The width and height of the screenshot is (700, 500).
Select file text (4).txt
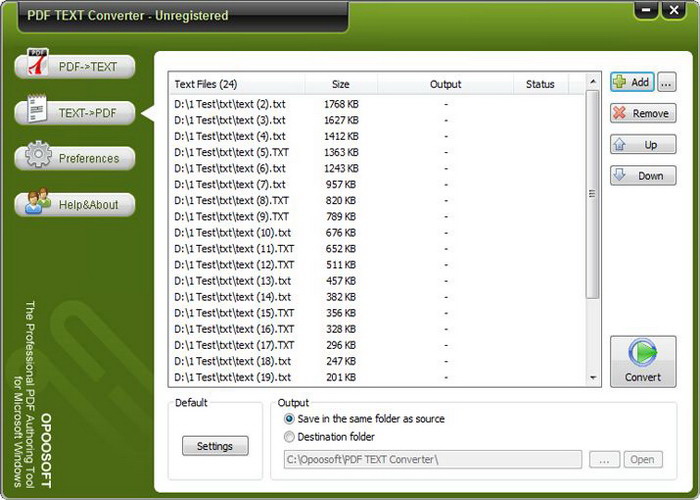click(x=377, y=136)
